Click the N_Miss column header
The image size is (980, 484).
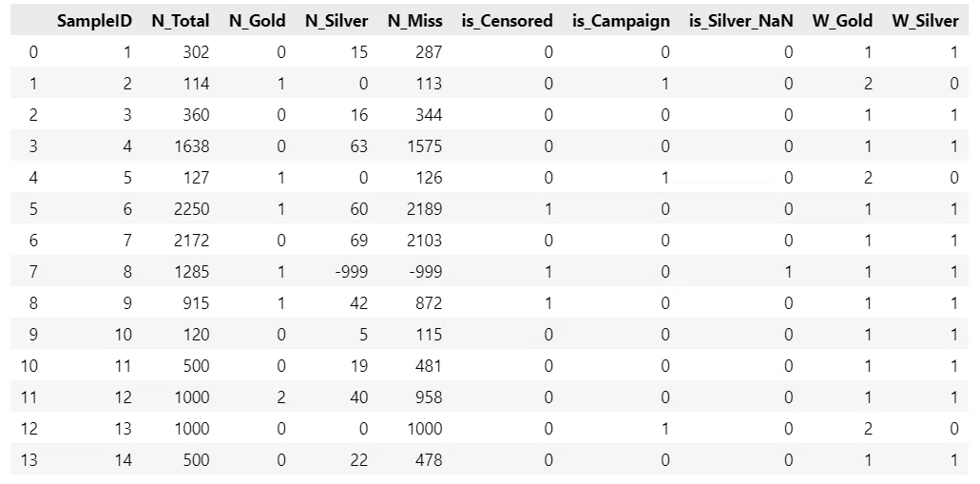coord(414,21)
